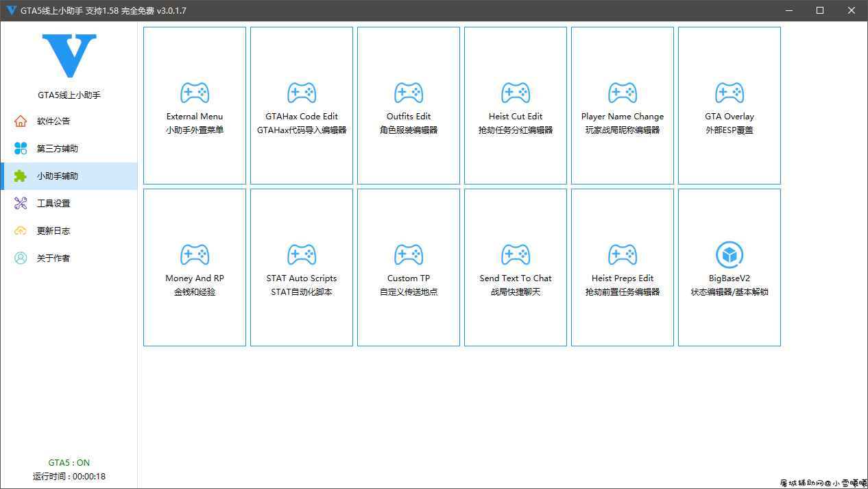Click the 金钱和经验 label

[195, 291]
